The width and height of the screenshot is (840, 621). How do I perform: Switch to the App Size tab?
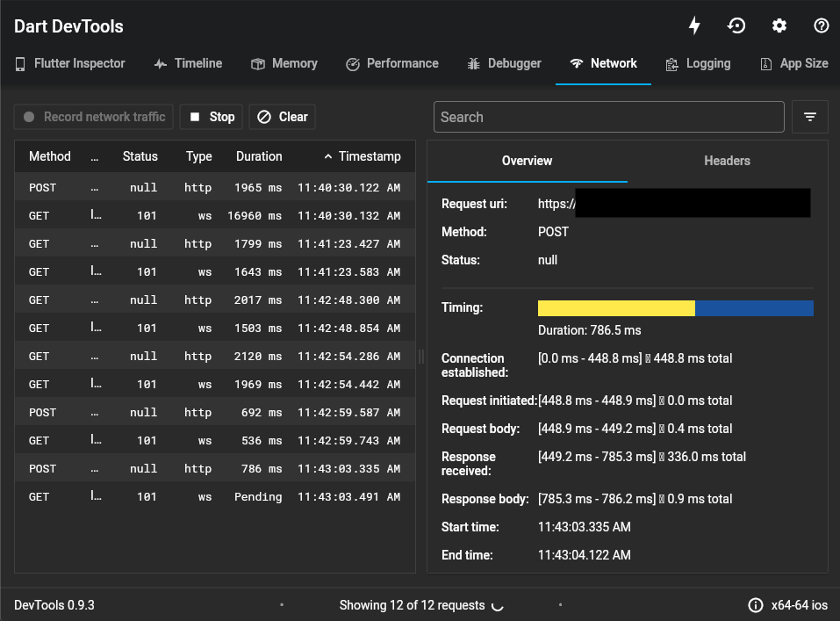(793, 63)
